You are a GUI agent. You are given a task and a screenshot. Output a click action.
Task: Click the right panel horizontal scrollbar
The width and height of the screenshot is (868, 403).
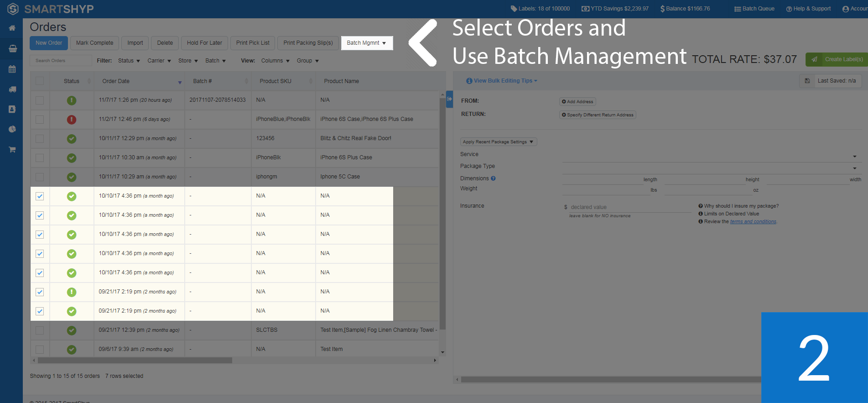(611, 379)
